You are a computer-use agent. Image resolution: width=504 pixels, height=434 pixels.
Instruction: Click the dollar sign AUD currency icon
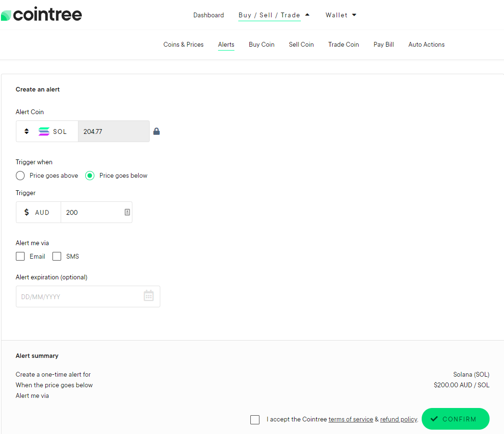(x=26, y=212)
